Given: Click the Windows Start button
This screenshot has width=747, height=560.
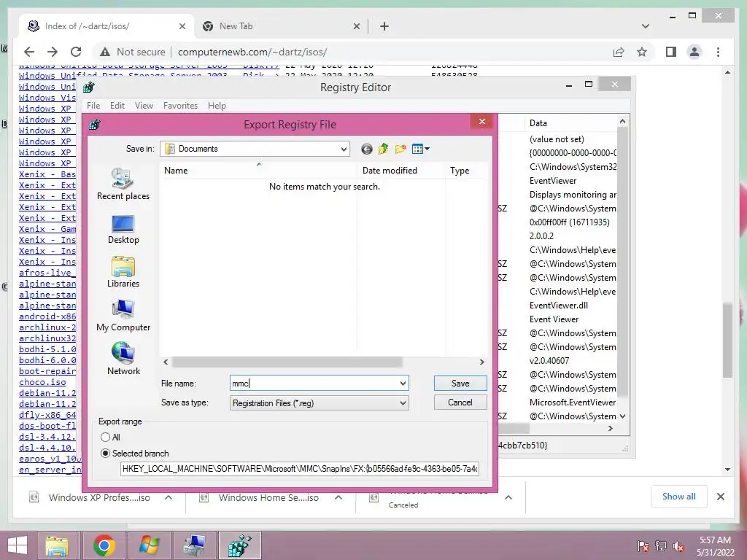Looking at the screenshot, I should point(18,545).
